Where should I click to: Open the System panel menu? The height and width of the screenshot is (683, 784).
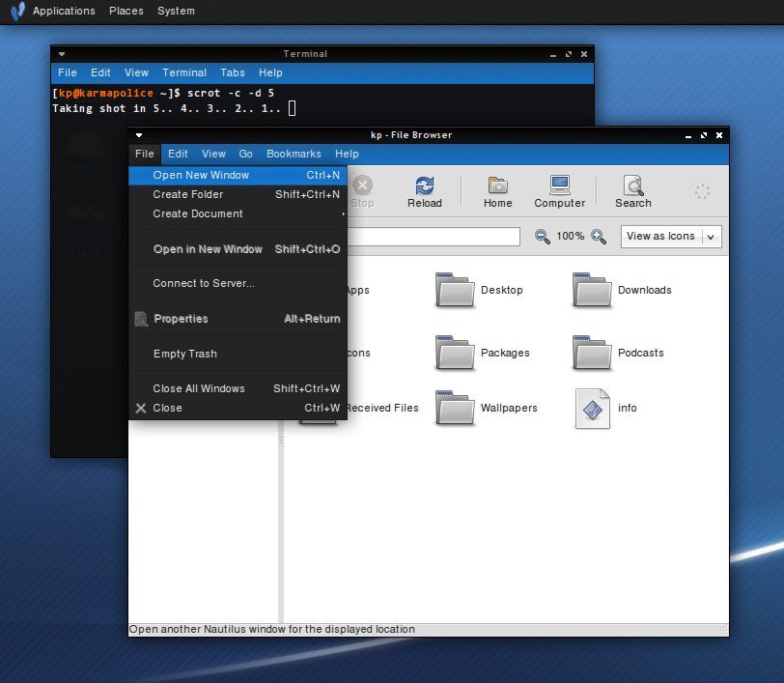point(176,11)
